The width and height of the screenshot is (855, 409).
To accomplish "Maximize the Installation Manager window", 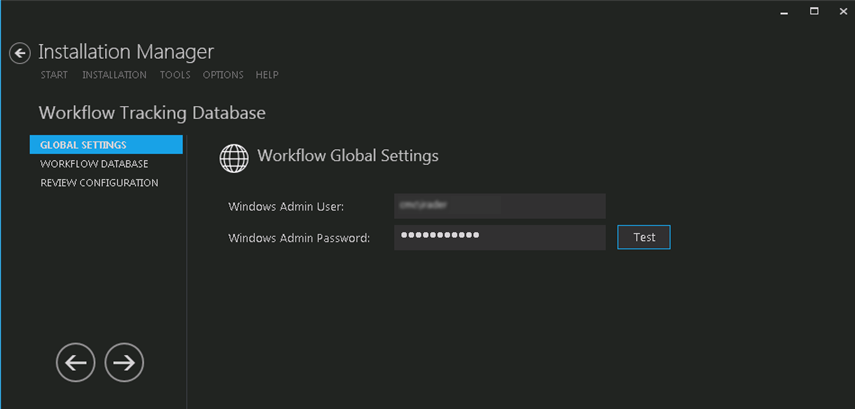I will [814, 11].
